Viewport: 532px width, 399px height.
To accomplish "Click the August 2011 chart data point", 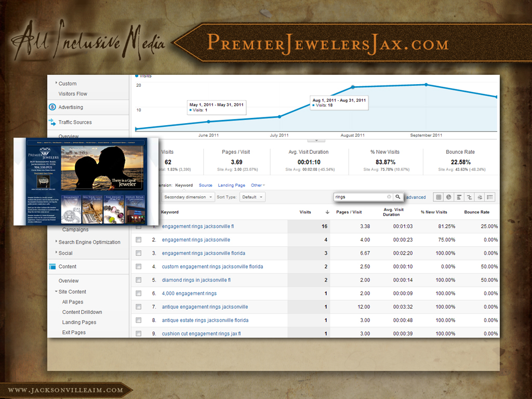I will point(353,87).
